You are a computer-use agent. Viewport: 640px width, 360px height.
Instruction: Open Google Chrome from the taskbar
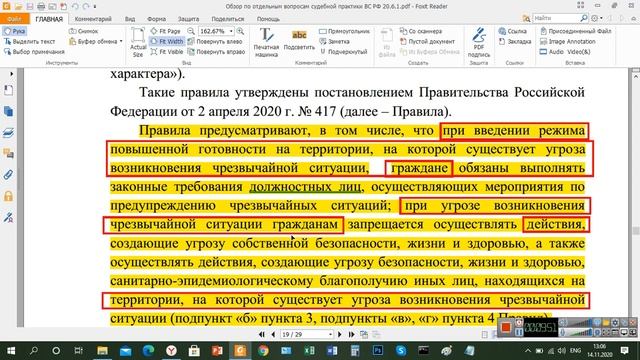coord(263,351)
